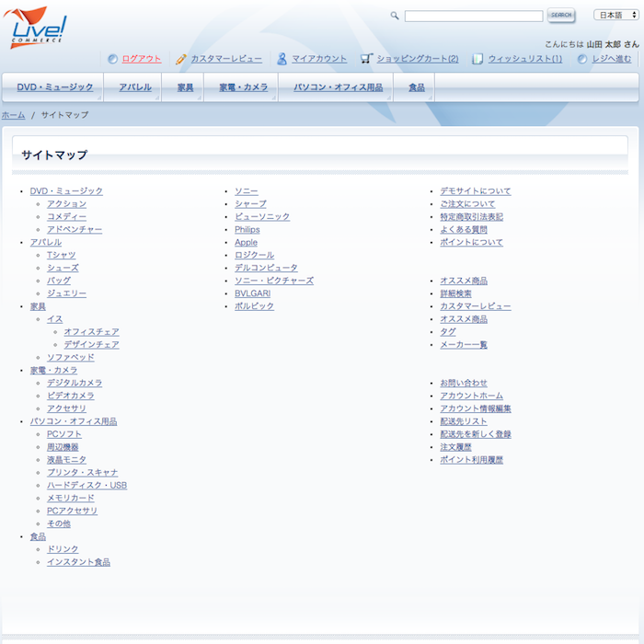Click the shopping cart icon
The width and height of the screenshot is (644, 644).
366,59
